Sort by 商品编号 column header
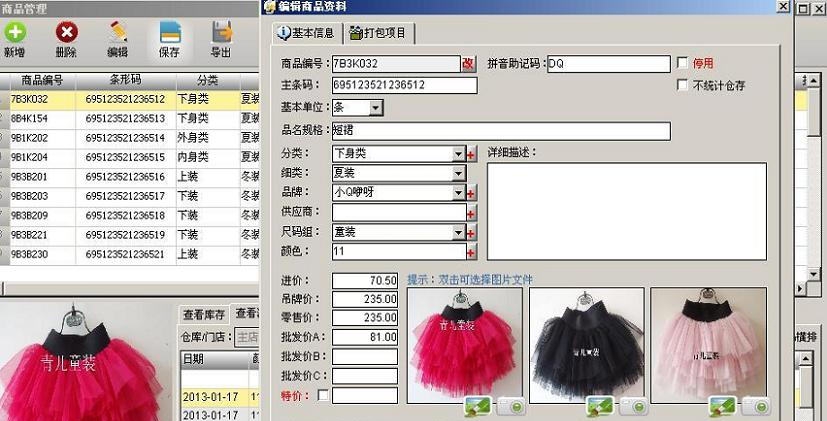Image resolution: width=827 pixels, height=421 pixels. 42,80
